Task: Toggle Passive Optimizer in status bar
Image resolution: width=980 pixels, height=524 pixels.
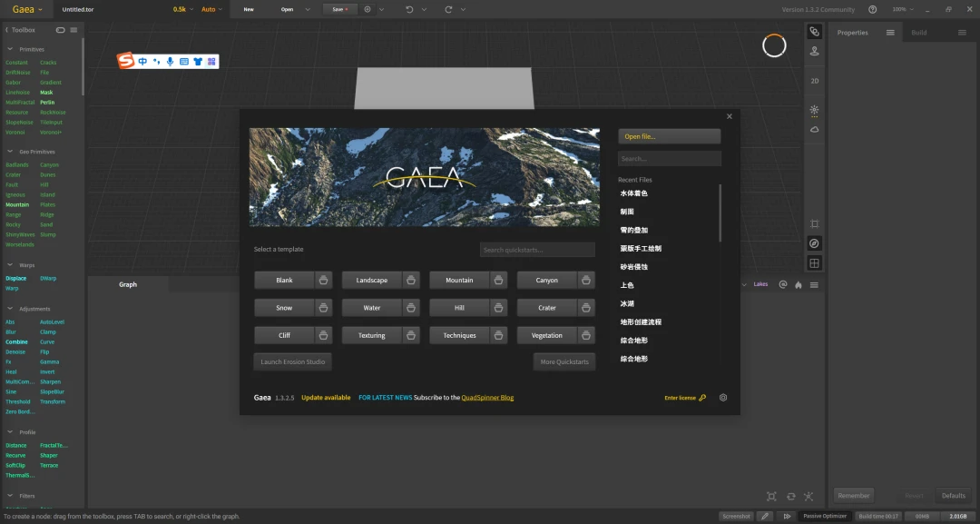Action: [x=824, y=517]
